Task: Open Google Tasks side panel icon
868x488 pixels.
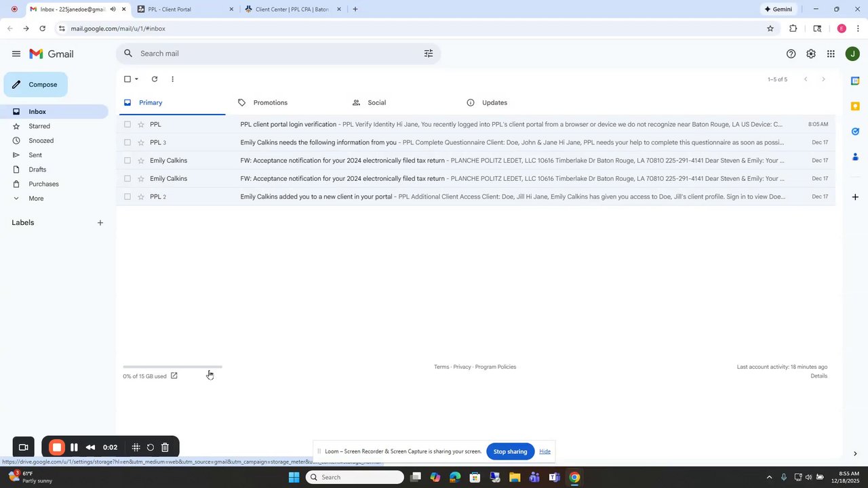Action: point(855,131)
